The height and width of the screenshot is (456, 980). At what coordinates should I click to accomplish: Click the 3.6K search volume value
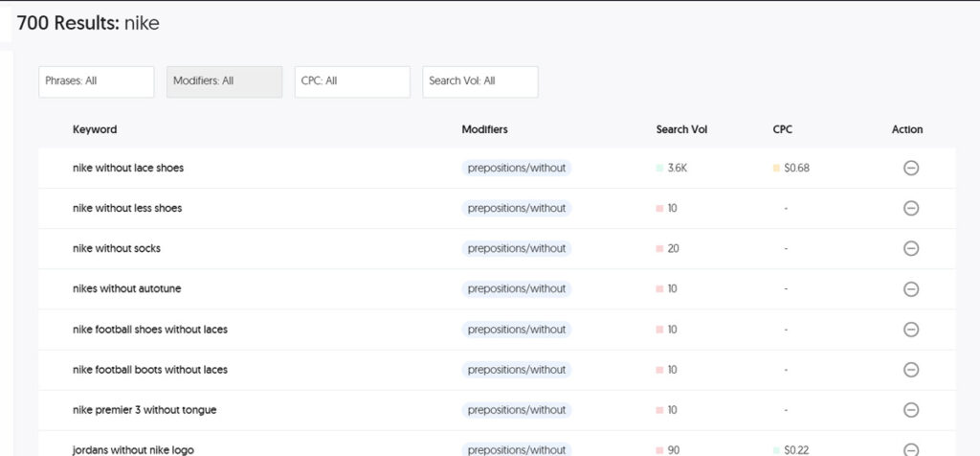(x=677, y=168)
